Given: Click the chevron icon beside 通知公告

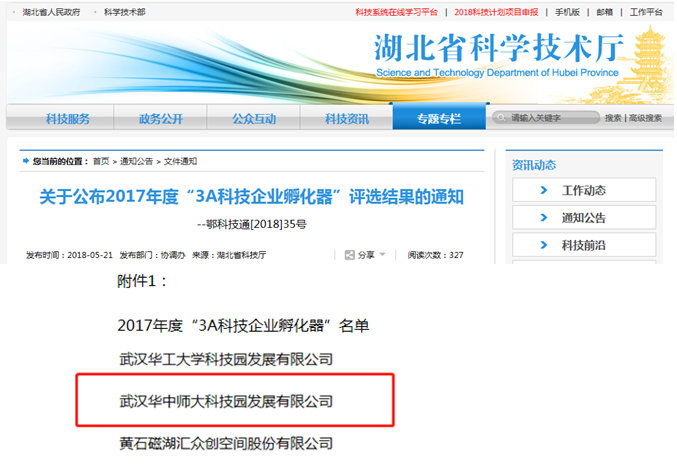Looking at the screenshot, I should coord(543,217).
